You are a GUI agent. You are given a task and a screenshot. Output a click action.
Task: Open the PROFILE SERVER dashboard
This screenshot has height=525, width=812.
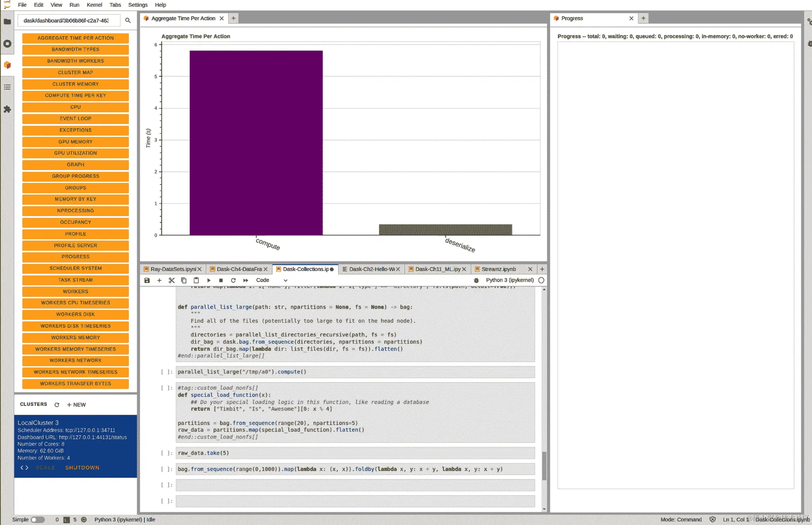point(75,246)
